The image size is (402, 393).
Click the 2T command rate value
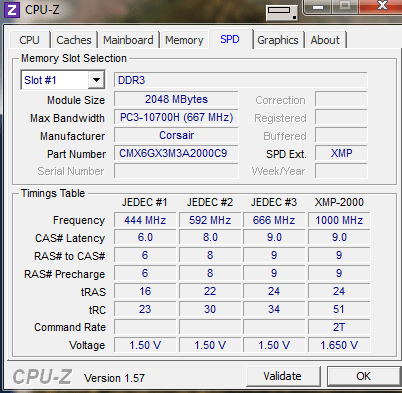tap(339, 327)
